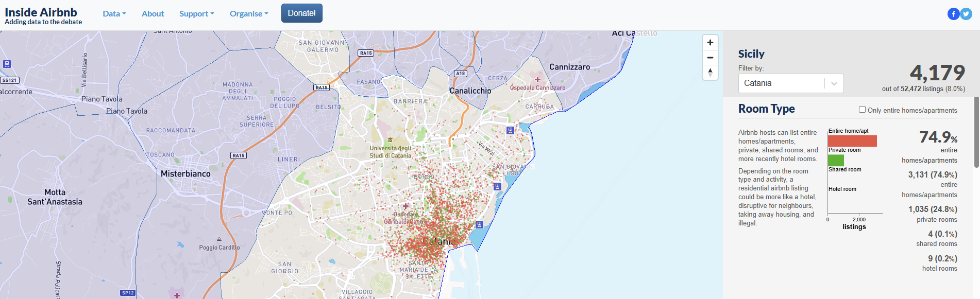Click the out of 52,472 listings text
The image size is (980, 299).
(x=923, y=89)
